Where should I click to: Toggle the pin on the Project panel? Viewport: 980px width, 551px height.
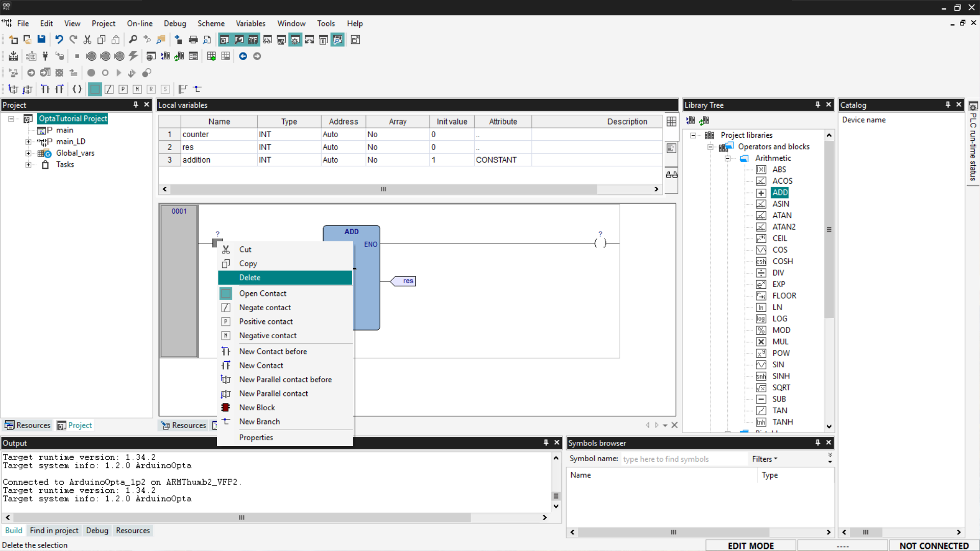click(x=136, y=105)
